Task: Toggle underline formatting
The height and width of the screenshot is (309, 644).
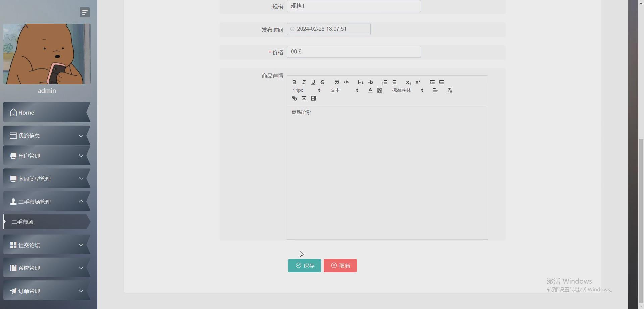Action: [313, 82]
